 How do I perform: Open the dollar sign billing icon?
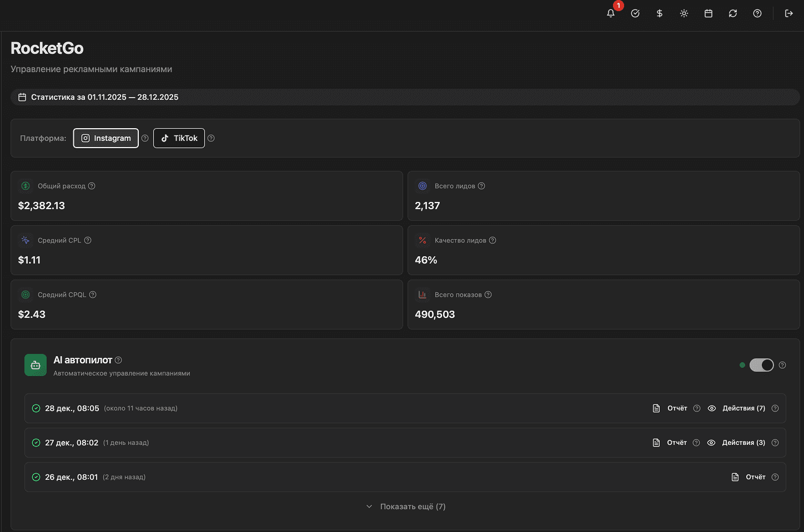pos(660,13)
